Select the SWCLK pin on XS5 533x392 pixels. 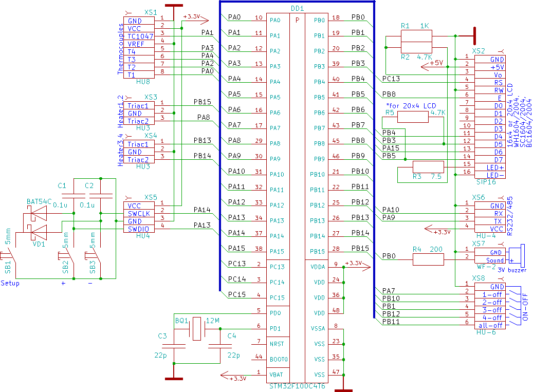pos(139,213)
